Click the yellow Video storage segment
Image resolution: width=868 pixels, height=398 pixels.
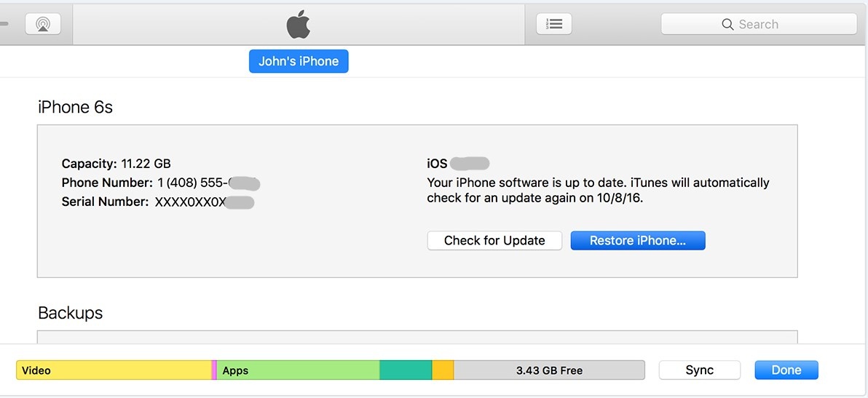113,370
